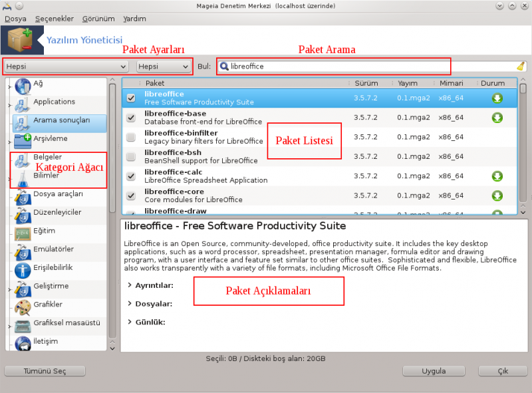Open the Görünüm menu
The width and height of the screenshot is (532, 393).
(x=98, y=19)
